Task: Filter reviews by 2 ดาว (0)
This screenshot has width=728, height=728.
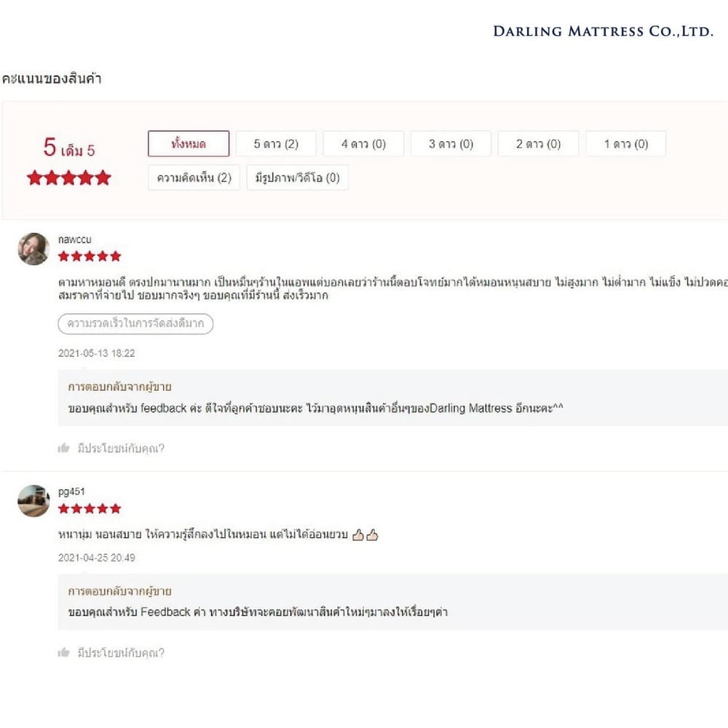Action: (538, 143)
